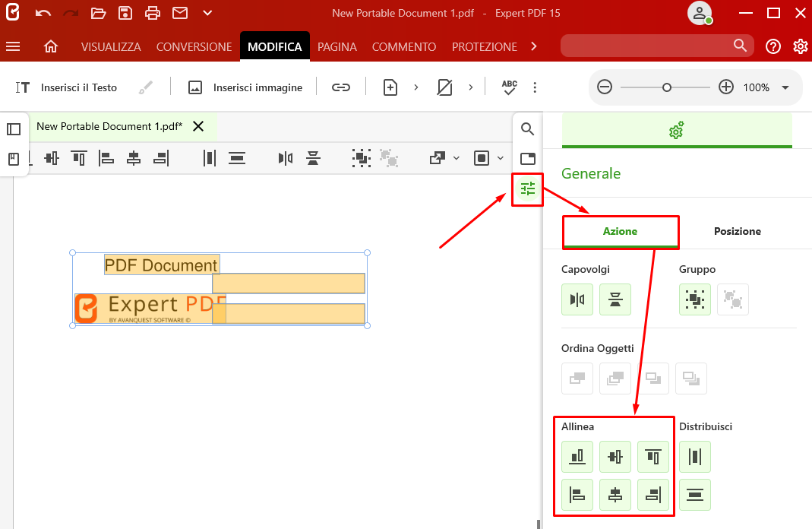812x529 pixels.
Task: Toggle the properties panel sliders icon
Action: pos(528,189)
